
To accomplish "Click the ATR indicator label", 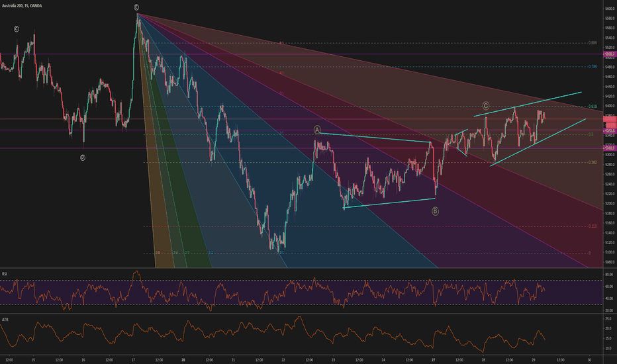I will [x=5, y=320].
